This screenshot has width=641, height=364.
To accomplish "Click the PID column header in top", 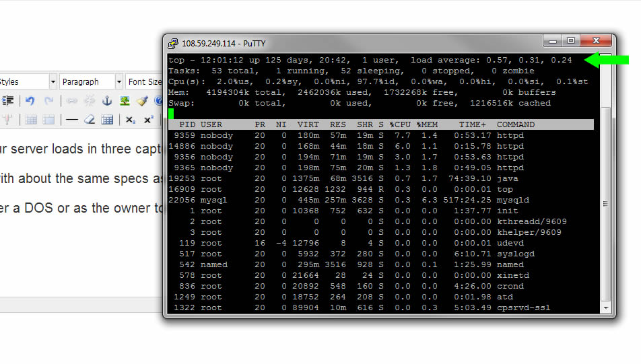I will click(x=187, y=124).
